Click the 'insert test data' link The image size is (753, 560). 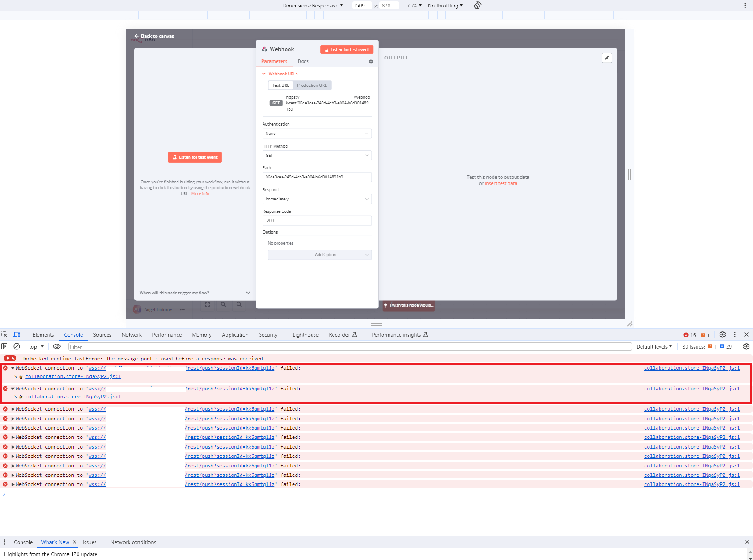click(501, 184)
